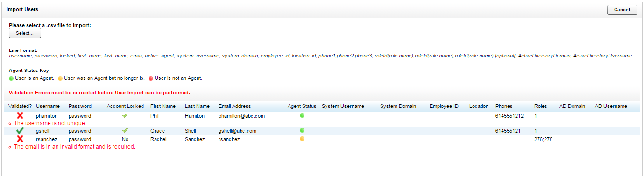Click the AD Username column header
This screenshot has width=644, height=178.
pyautogui.click(x=611, y=106)
